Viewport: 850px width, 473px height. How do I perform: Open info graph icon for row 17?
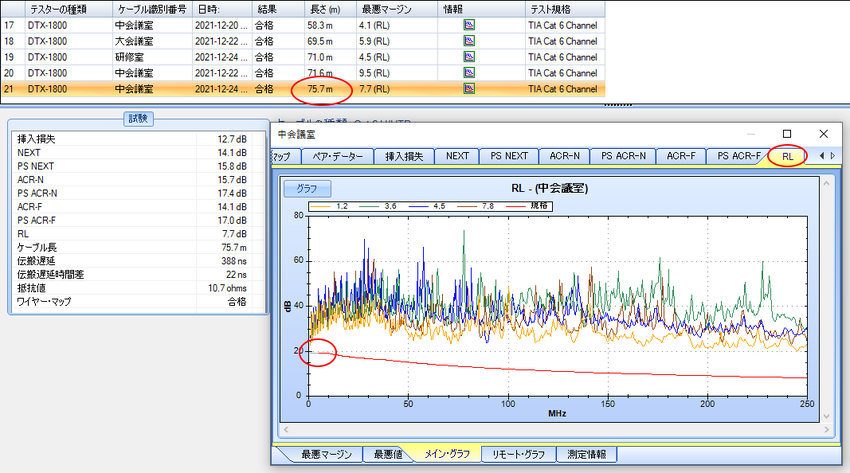(469, 25)
